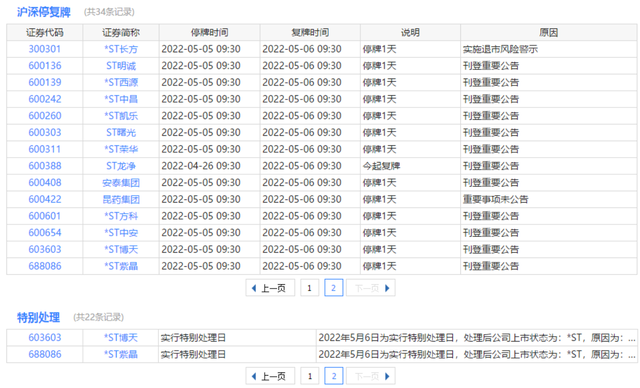Open stock code 300301 link

point(44,49)
